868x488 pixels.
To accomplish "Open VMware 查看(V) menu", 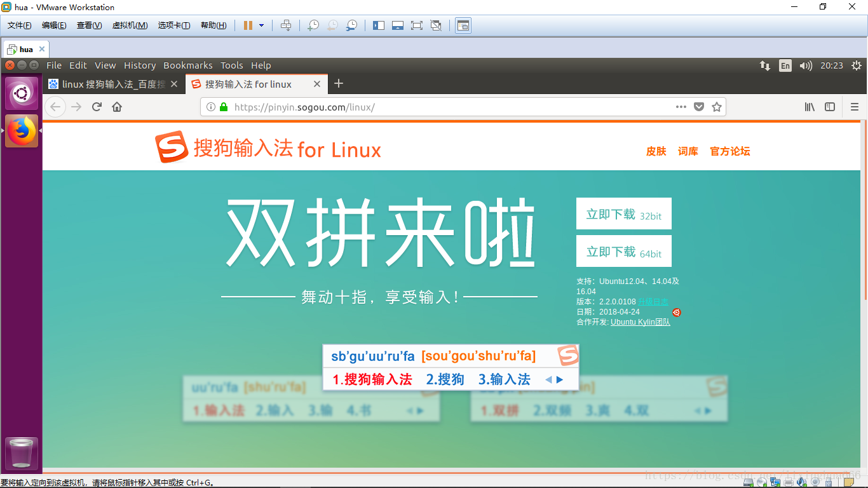I will [90, 25].
